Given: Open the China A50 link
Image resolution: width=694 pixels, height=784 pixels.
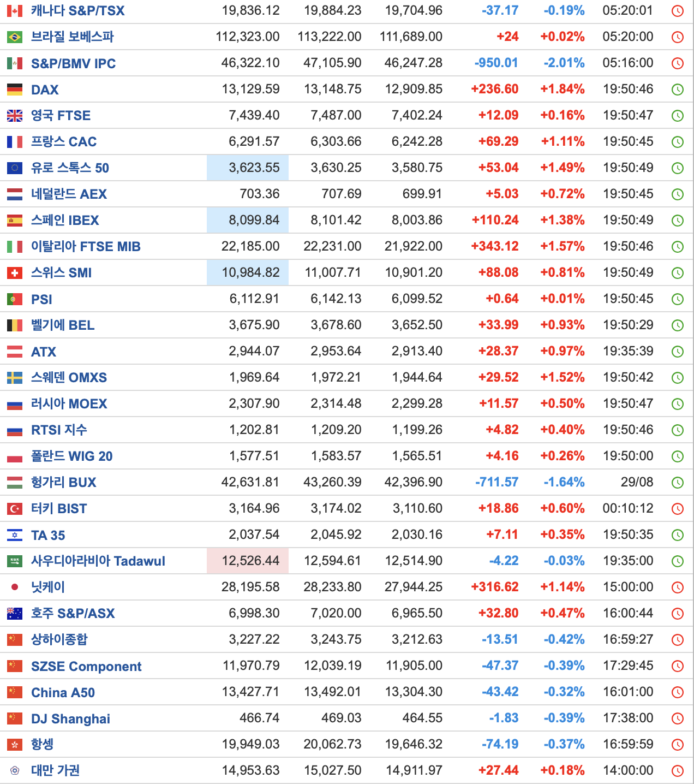Looking at the screenshot, I should 63,692.
